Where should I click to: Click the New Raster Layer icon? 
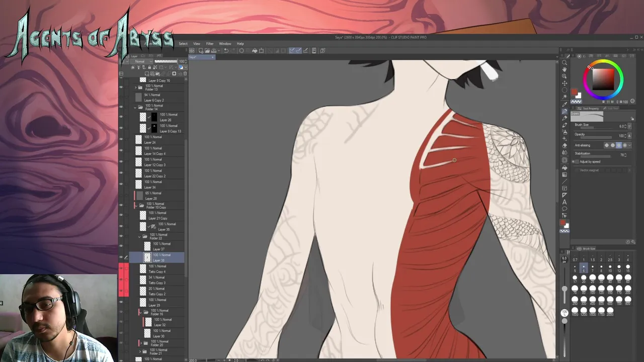(x=147, y=73)
